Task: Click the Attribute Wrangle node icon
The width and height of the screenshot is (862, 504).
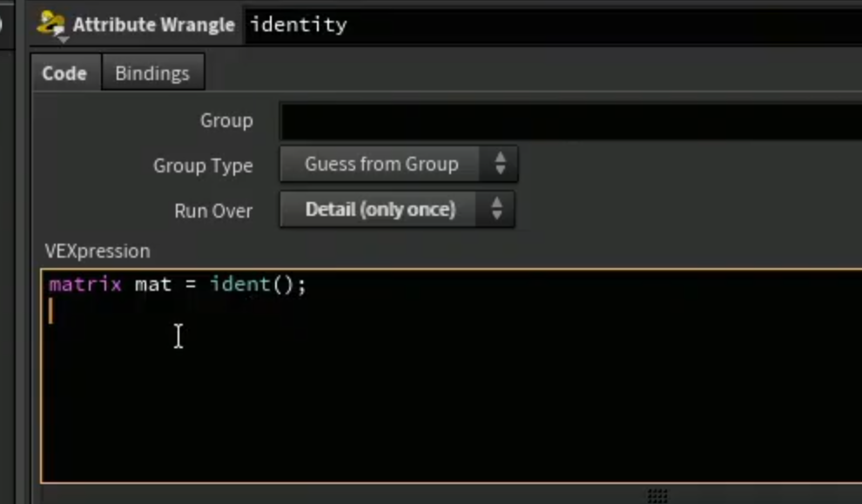Action: tap(51, 24)
